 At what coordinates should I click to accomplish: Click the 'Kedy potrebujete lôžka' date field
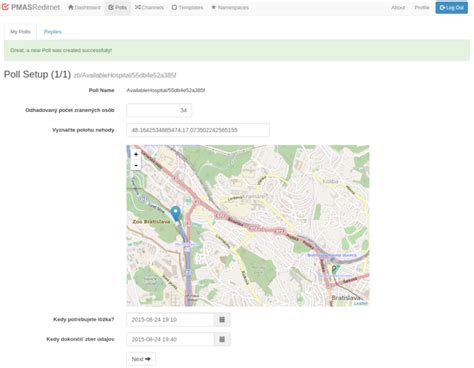point(170,320)
